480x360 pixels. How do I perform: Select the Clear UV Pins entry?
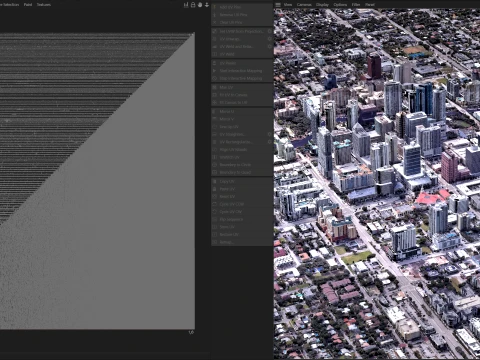click(x=242, y=22)
